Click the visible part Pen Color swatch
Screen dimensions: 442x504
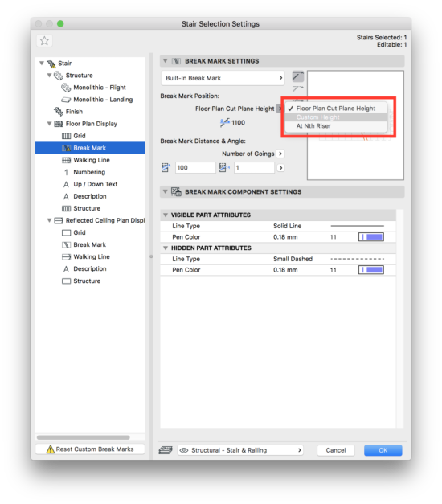coord(371,237)
